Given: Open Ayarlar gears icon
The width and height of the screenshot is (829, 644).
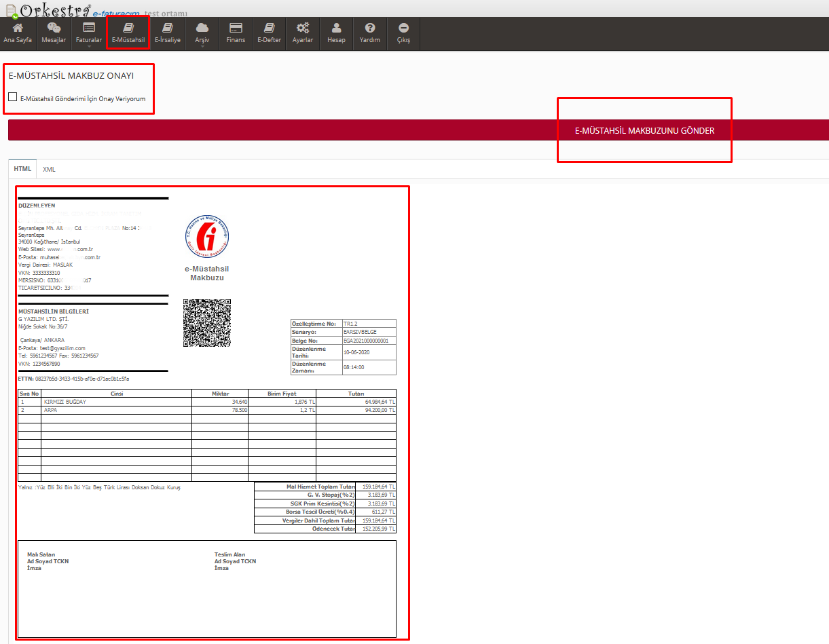Looking at the screenshot, I should 303,29.
